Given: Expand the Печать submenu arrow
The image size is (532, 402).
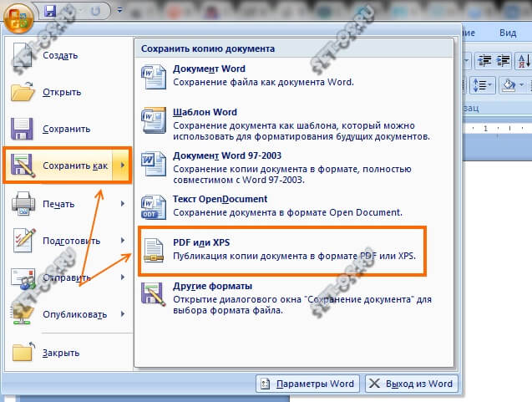Looking at the screenshot, I should coord(123,204).
